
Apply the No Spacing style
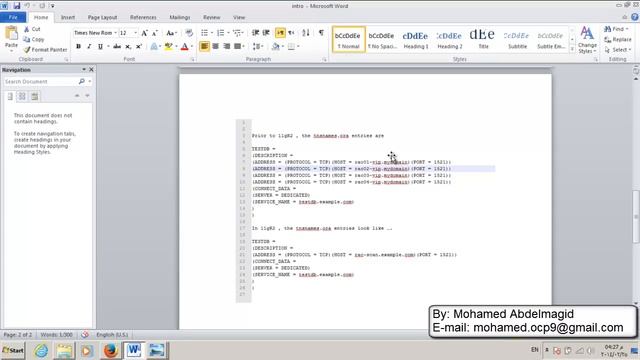coord(382,40)
